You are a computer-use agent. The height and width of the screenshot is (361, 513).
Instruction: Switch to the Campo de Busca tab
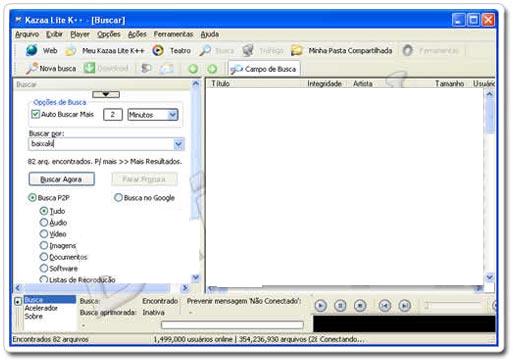[264, 69]
